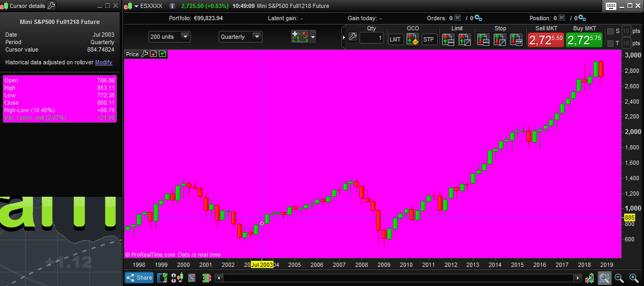Viewport: 644px width, 286px height.
Task: Click the Cursor value 884.74824
Action: [101, 49]
